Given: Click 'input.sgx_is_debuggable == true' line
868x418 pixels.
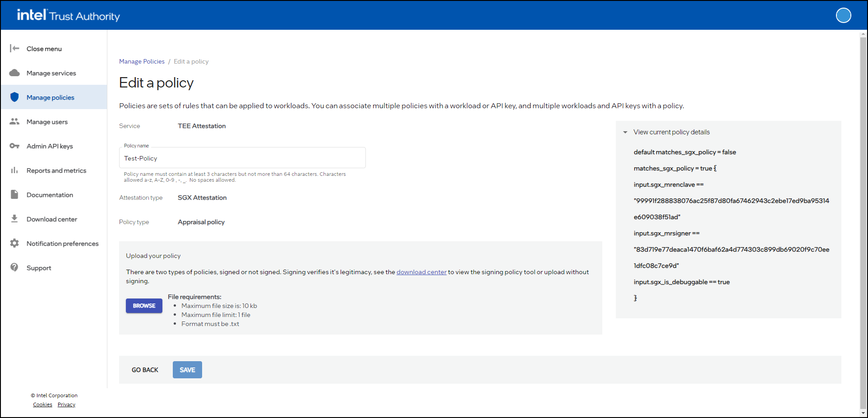Looking at the screenshot, I should click(682, 282).
